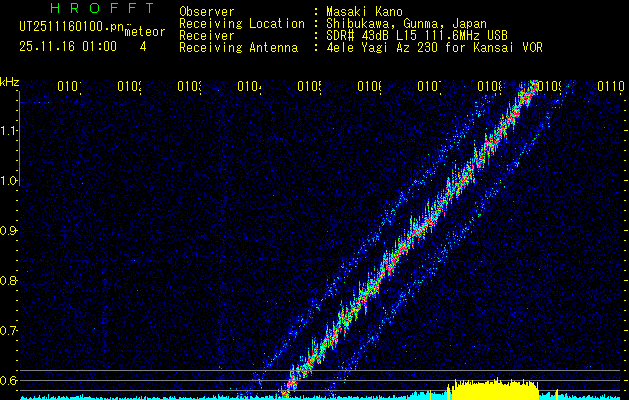Click the 0.8 frequency axis label
Viewport: 629px width, 400px height.
(8, 280)
